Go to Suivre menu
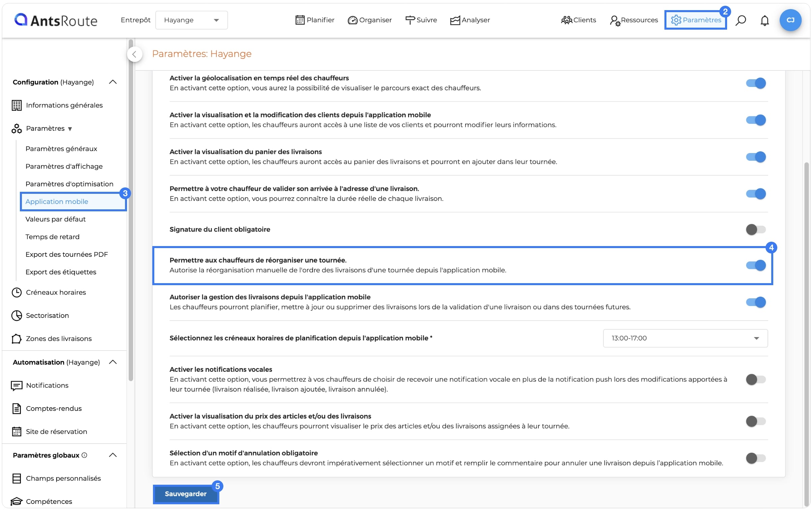The height and width of the screenshot is (511, 812). point(421,20)
